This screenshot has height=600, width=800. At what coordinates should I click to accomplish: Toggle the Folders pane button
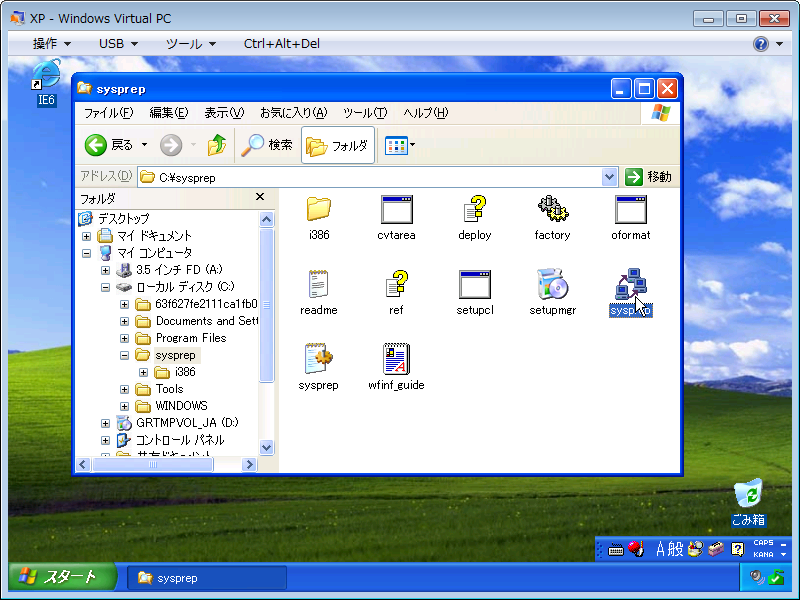coord(338,145)
